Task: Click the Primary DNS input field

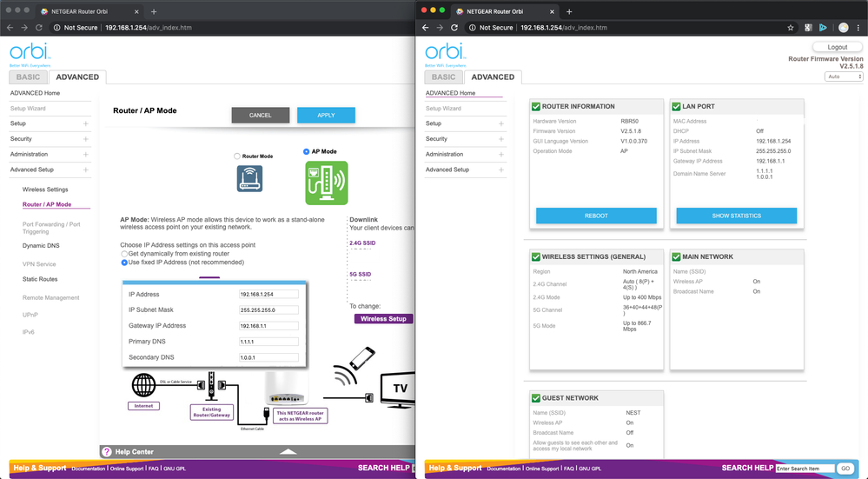Action: [x=268, y=342]
